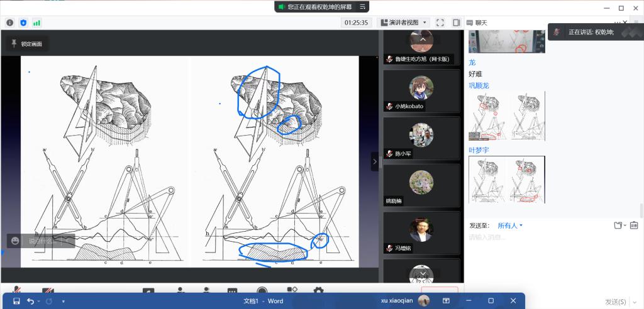Open Word ribbon display options
Viewport: 644px width, 309px height.
(x=447, y=301)
